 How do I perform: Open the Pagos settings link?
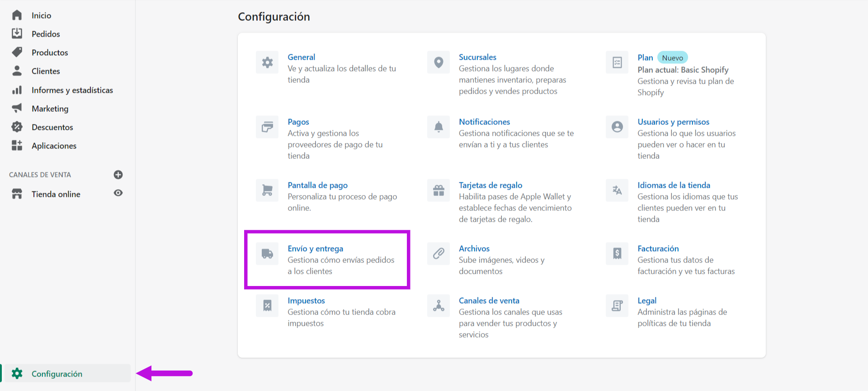coord(298,122)
